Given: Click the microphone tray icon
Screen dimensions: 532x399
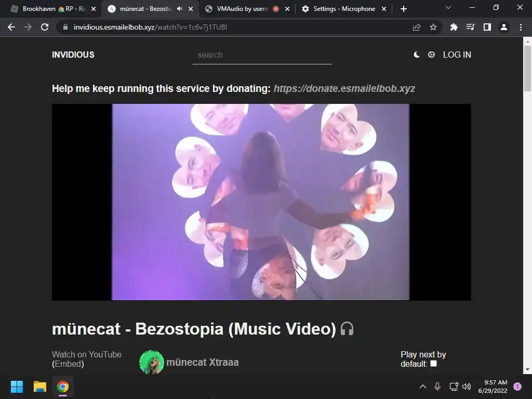Looking at the screenshot, I should click(x=437, y=387).
